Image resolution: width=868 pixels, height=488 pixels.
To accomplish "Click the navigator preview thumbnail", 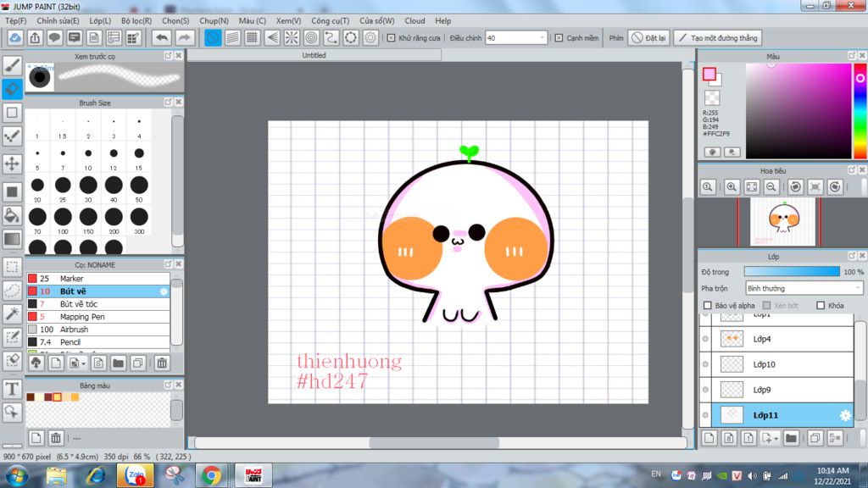I will (782, 222).
